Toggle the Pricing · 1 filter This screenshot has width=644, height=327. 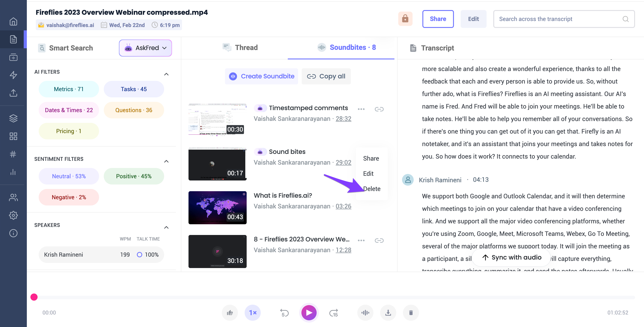click(69, 131)
